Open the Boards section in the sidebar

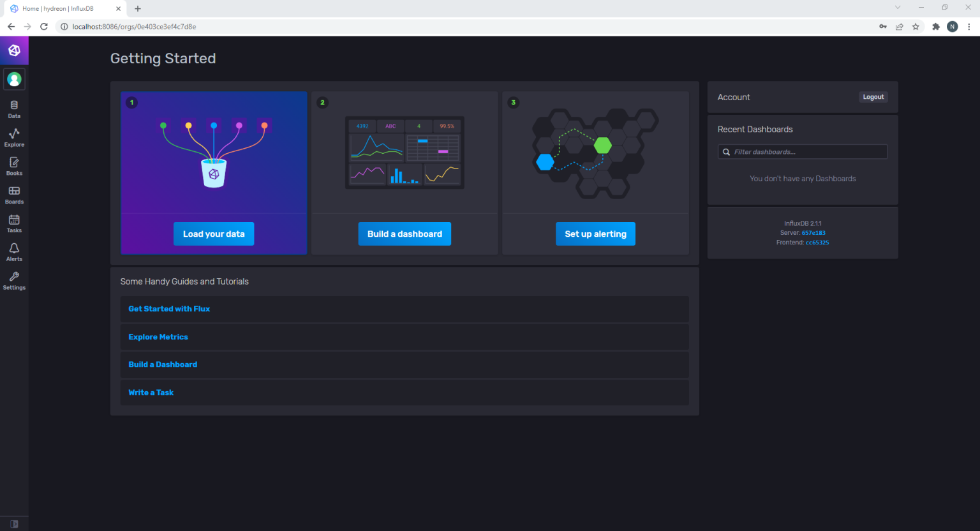tap(14, 194)
